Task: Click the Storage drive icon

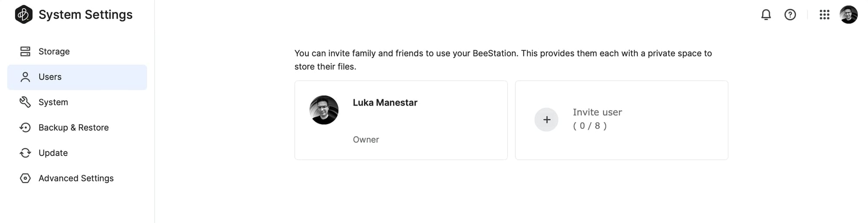Action: point(25,51)
